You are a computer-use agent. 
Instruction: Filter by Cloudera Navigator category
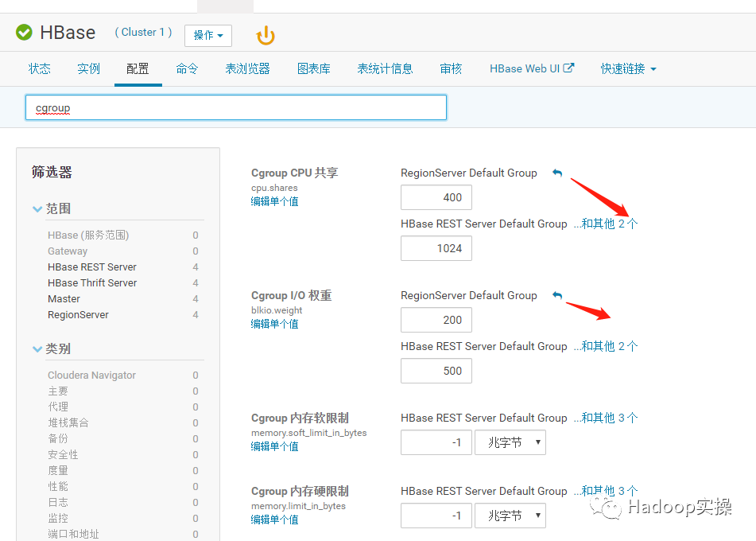point(91,376)
